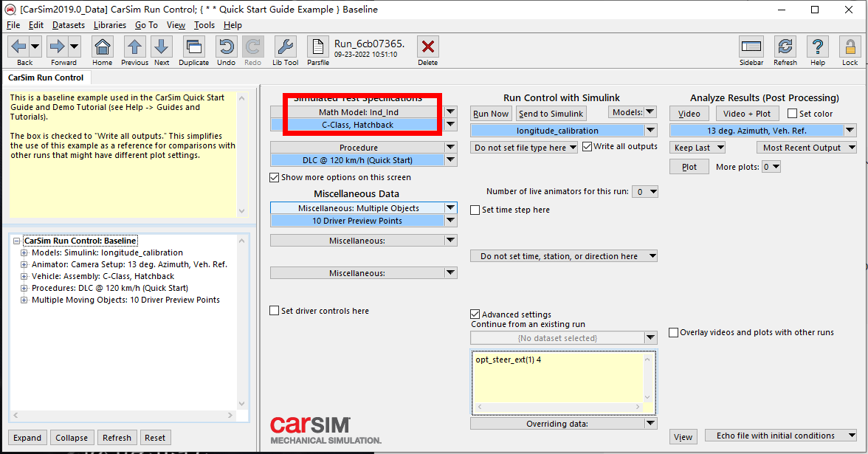Click the Plot button
The image size is (868, 454).
(x=689, y=167)
